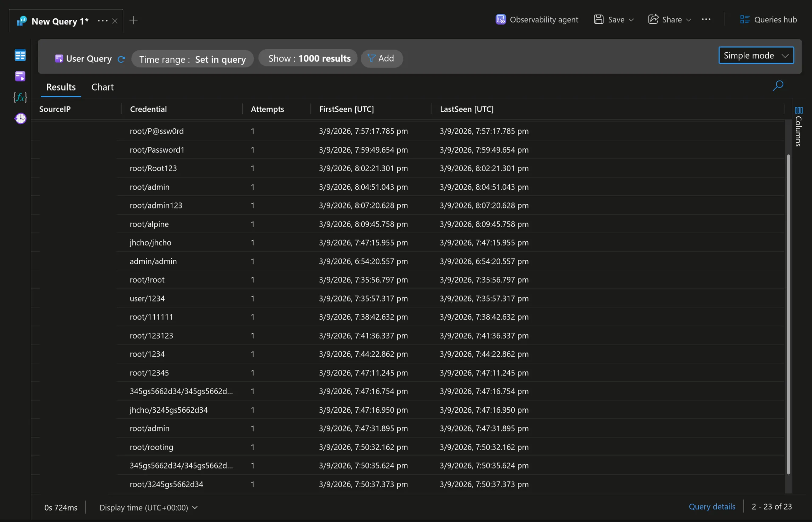Viewport: 812px width, 522px height.
Task: Add a new query tab with plus
Action: (133, 20)
